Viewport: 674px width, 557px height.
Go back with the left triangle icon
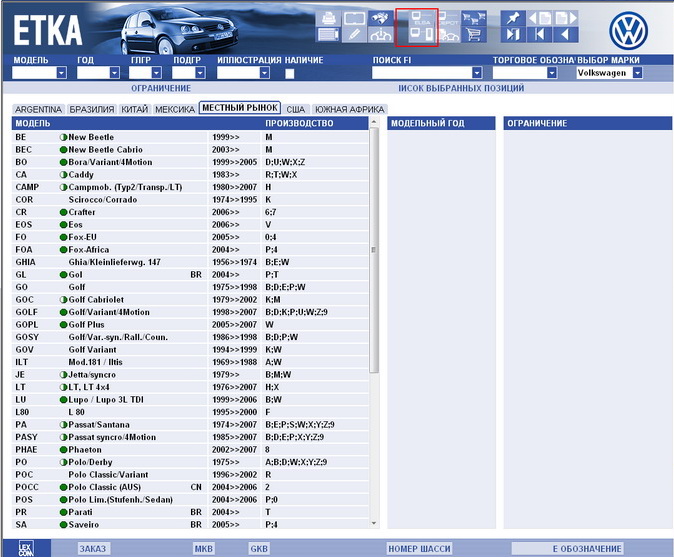pos(566,34)
